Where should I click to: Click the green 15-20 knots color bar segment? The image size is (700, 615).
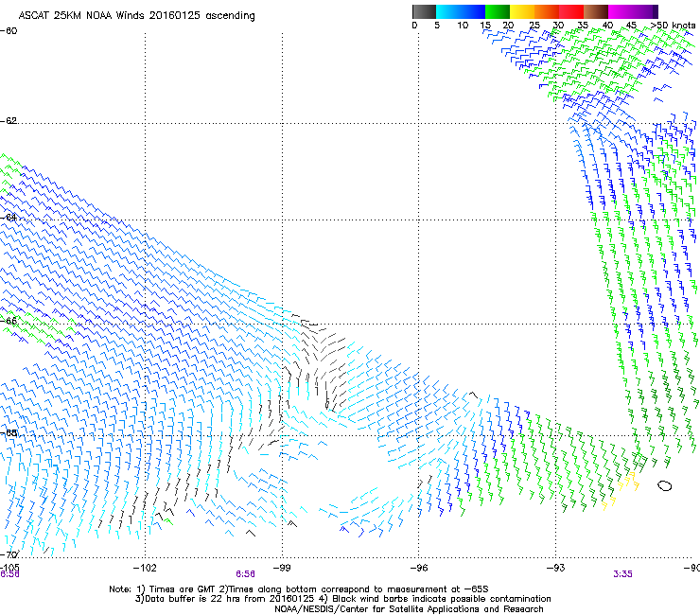point(498,11)
